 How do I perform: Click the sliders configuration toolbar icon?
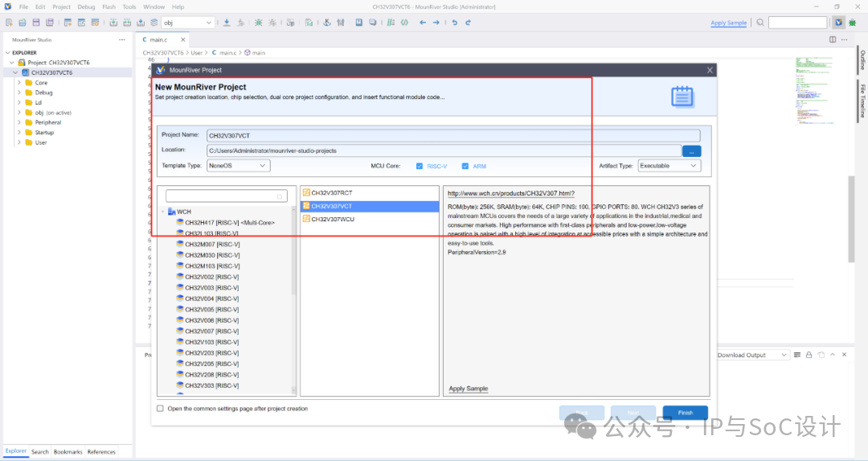(x=341, y=23)
